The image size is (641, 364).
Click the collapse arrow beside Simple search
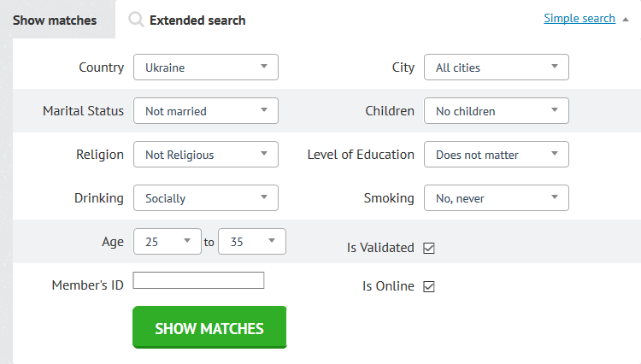(x=626, y=19)
